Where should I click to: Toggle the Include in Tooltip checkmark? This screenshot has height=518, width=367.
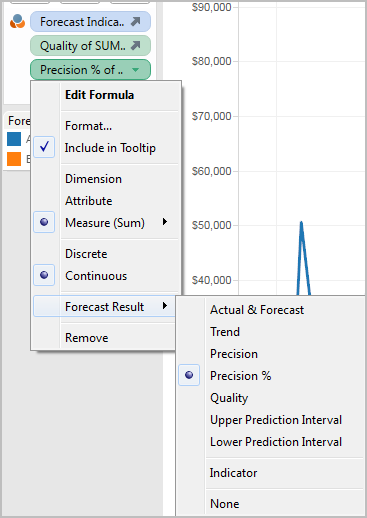(x=44, y=147)
